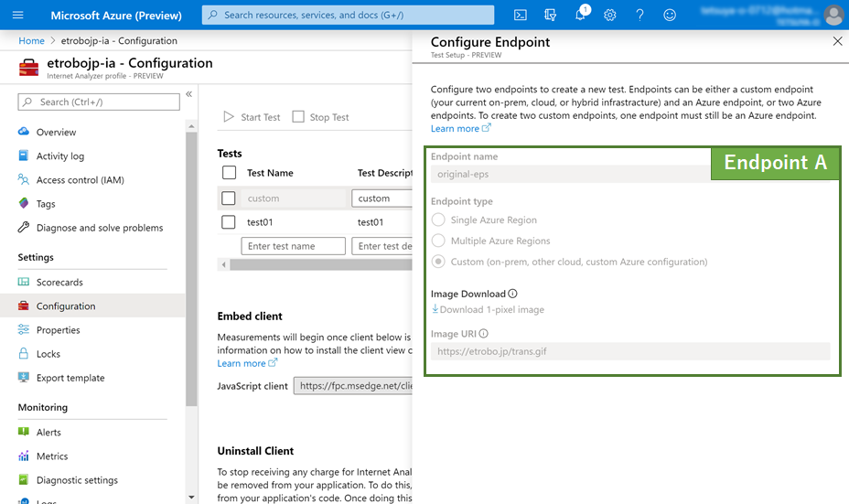This screenshot has height=504, width=849.
Task: Open the notifications bell
Action: click(x=581, y=16)
